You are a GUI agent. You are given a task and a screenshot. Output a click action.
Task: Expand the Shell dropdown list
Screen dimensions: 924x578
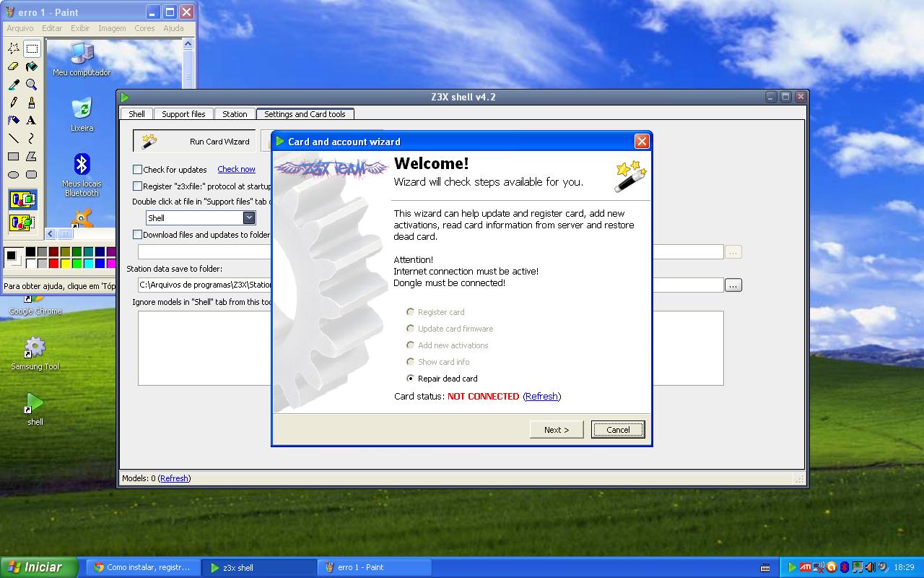click(249, 217)
